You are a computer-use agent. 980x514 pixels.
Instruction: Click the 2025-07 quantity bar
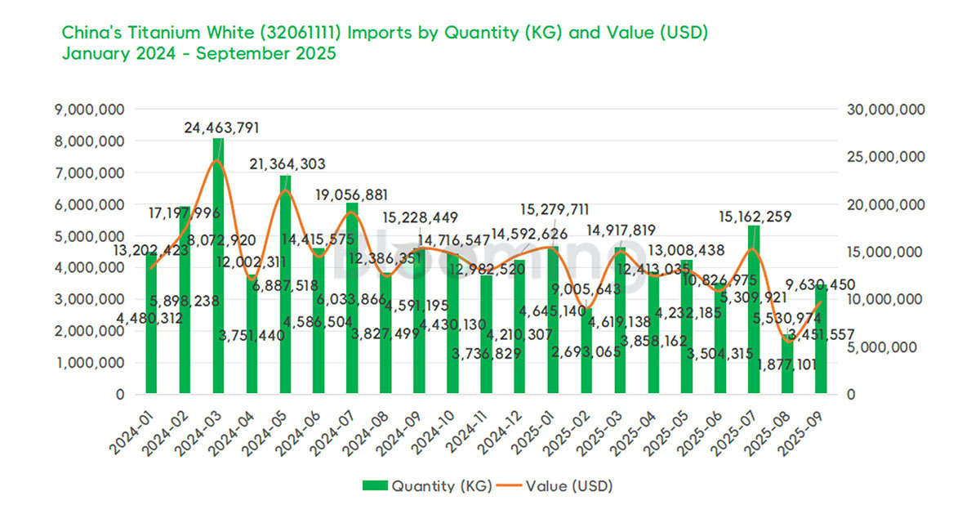755,311
